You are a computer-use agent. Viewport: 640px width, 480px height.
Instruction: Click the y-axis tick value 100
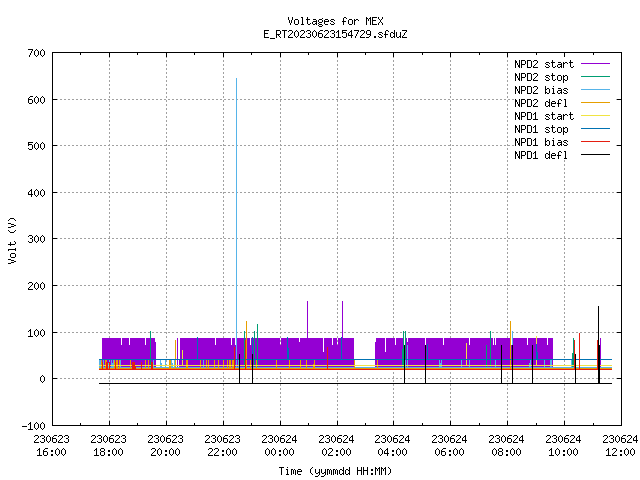[36, 333]
